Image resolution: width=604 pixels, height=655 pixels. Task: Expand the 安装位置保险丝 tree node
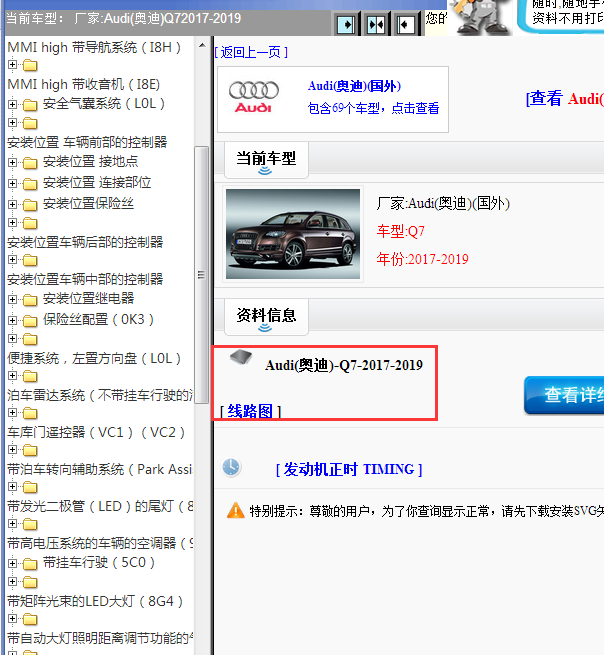[x=13, y=204]
